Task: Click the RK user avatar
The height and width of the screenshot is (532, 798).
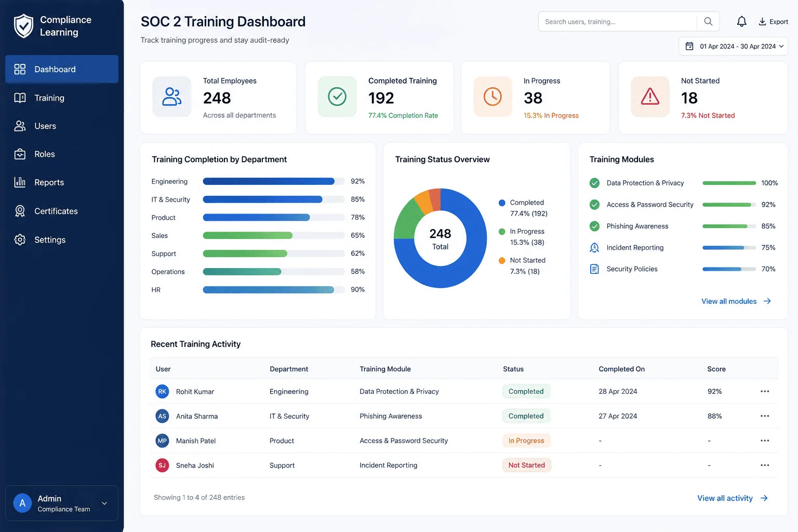Action: (162, 391)
